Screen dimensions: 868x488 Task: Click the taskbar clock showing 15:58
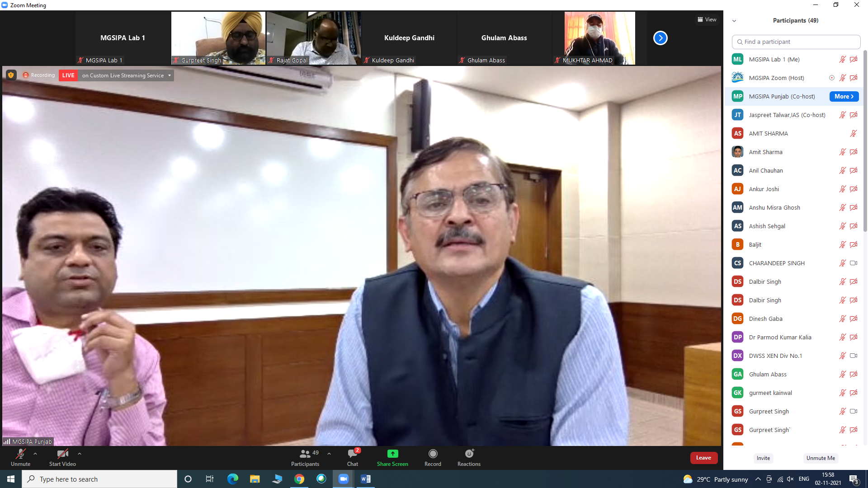(828, 479)
